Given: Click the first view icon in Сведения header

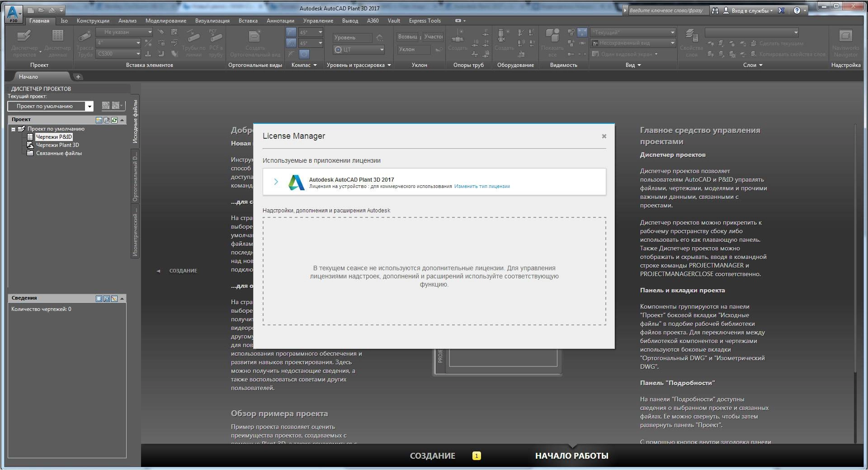Looking at the screenshot, I should tap(99, 298).
